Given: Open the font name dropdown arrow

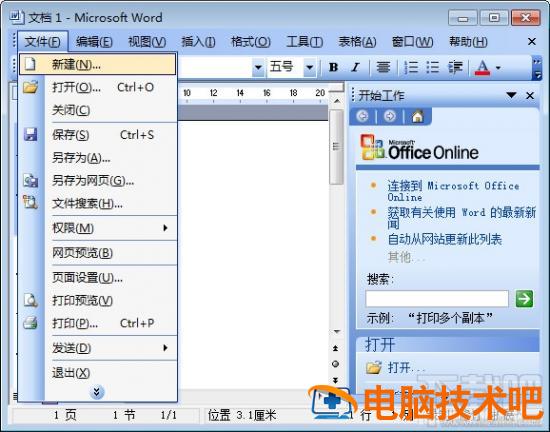Looking at the screenshot, I should (x=258, y=67).
